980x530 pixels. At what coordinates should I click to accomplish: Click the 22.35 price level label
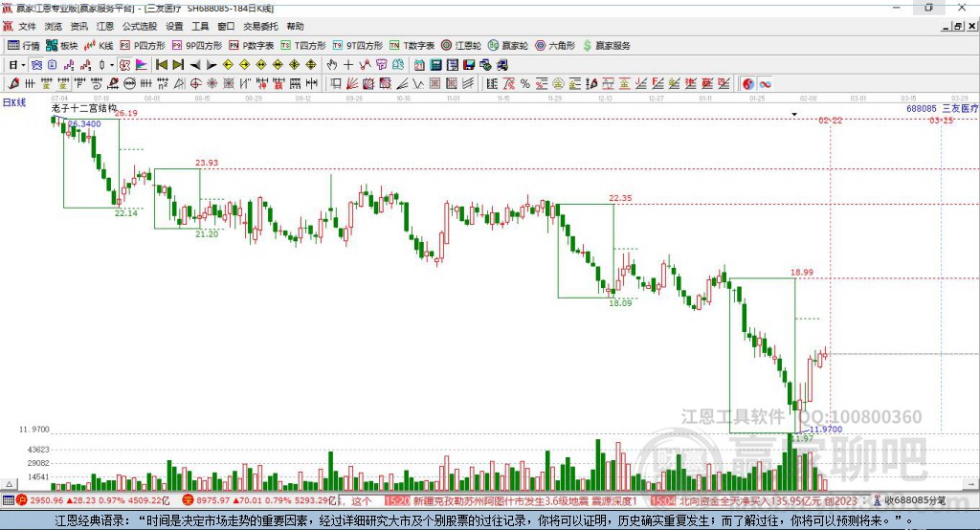(x=620, y=198)
